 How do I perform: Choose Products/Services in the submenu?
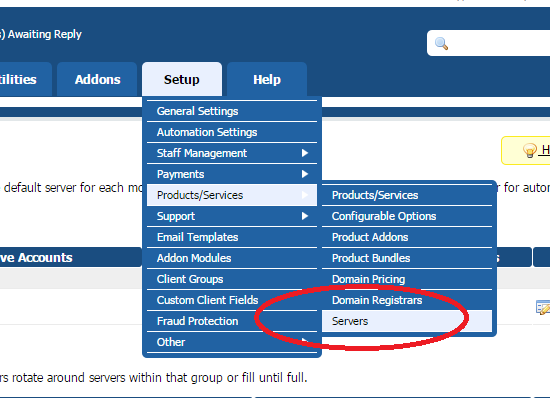[x=407, y=195]
